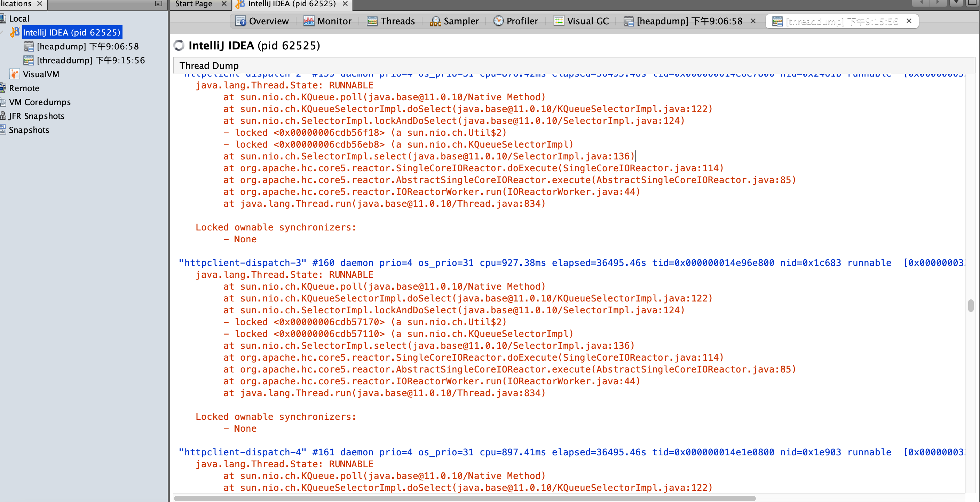Open the Overview tab
The width and height of the screenshot is (980, 502).
262,21
